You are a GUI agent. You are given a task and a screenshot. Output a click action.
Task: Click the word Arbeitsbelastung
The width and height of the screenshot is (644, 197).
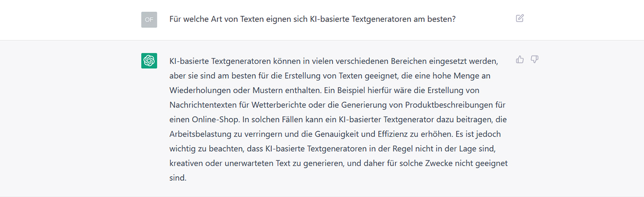pos(199,134)
